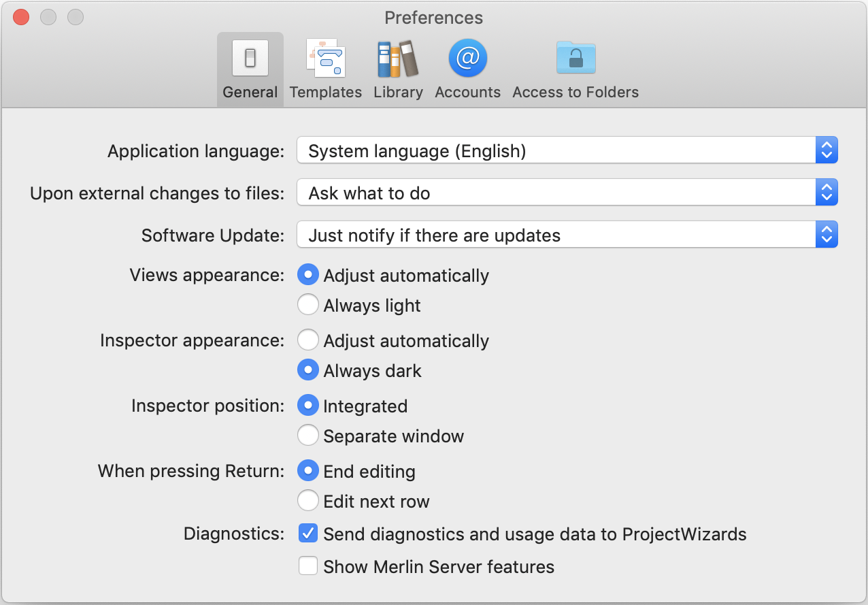Select End editing radio button
The height and width of the screenshot is (605, 868).
click(x=308, y=472)
